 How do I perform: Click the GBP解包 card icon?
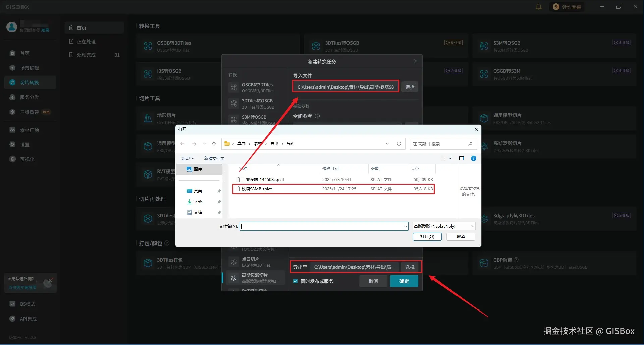pyautogui.click(x=484, y=263)
